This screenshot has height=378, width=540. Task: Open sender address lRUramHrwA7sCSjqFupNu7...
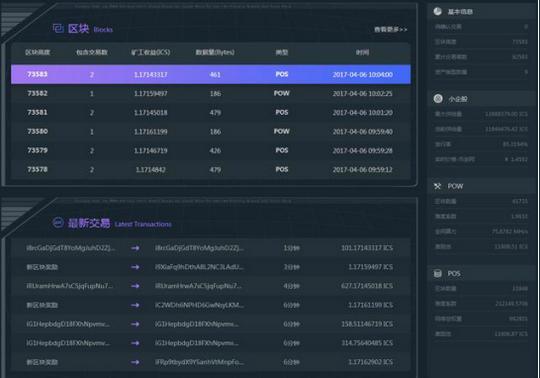pyautogui.click(x=69, y=286)
